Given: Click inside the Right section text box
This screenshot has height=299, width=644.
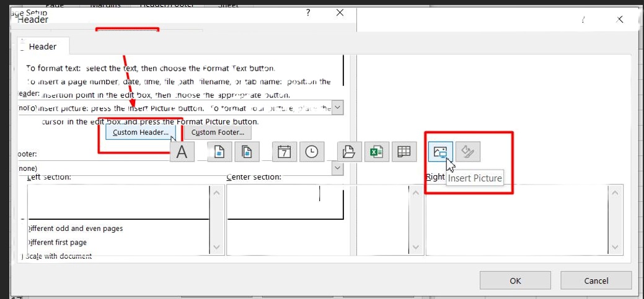Looking at the screenshot, I should click(x=517, y=219).
